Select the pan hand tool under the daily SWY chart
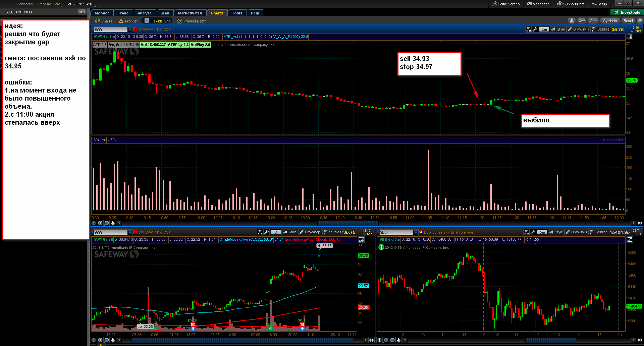 (113, 340)
